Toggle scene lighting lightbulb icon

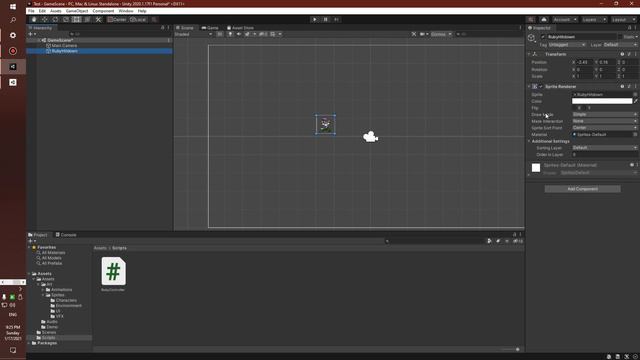click(x=230, y=34)
